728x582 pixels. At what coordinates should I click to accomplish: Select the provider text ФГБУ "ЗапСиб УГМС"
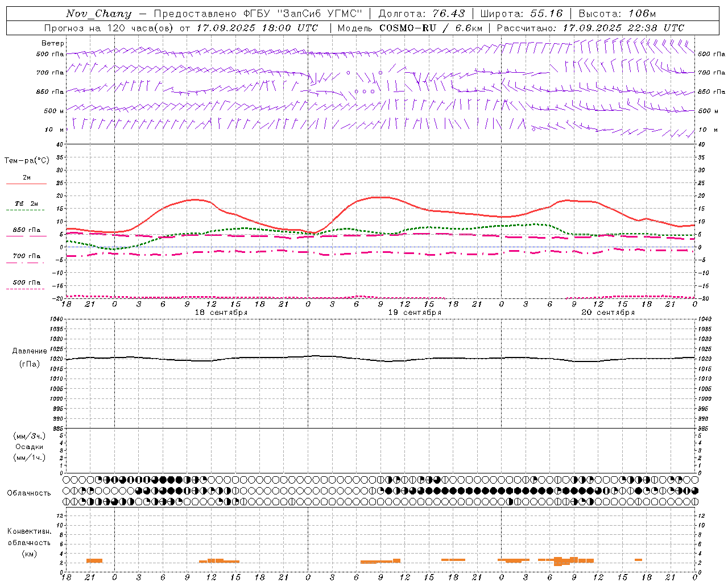point(304,14)
